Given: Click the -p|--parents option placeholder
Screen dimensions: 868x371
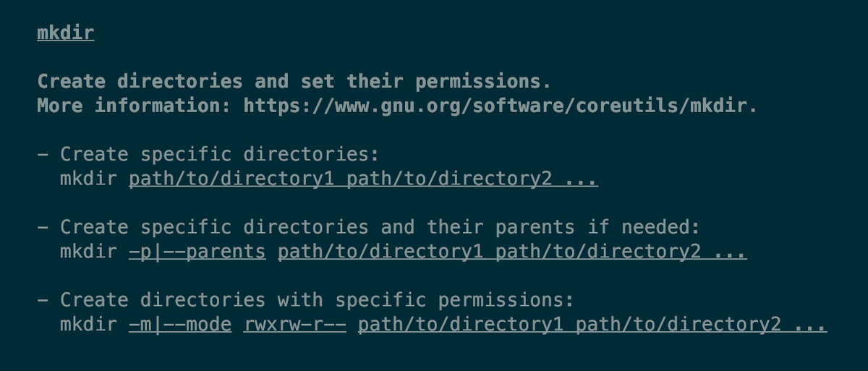Looking at the screenshot, I should pyautogui.click(x=197, y=252).
